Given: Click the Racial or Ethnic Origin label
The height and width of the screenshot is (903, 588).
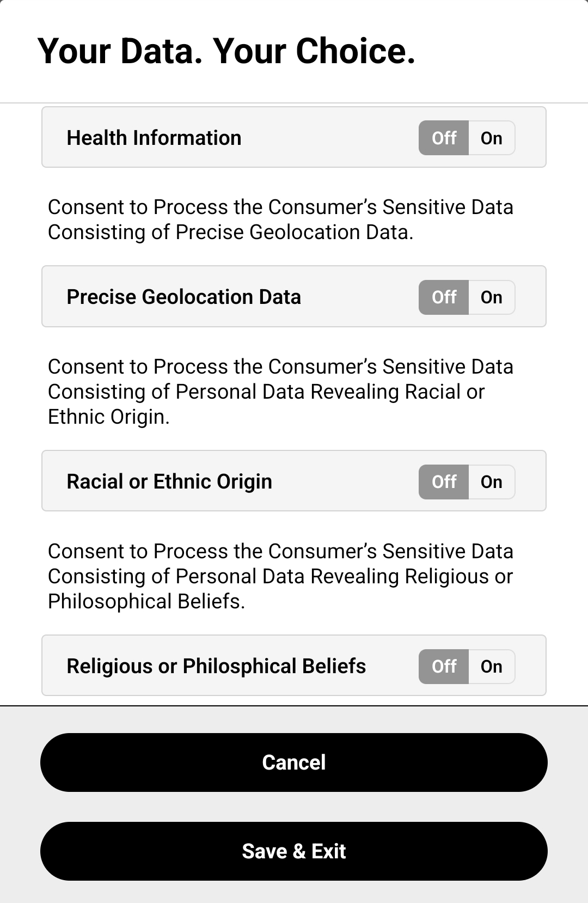Looking at the screenshot, I should tap(169, 482).
